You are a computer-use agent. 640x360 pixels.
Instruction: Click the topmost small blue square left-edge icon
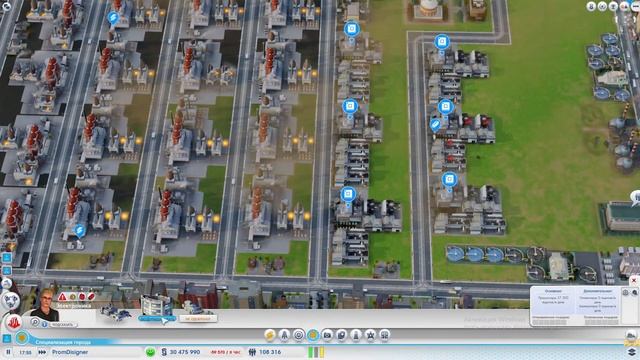[x=7, y=258]
